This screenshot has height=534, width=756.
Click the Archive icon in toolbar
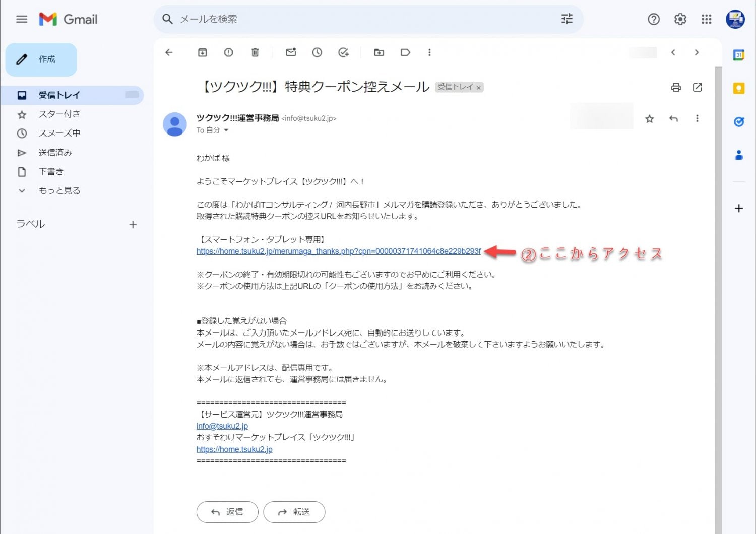[202, 52]
